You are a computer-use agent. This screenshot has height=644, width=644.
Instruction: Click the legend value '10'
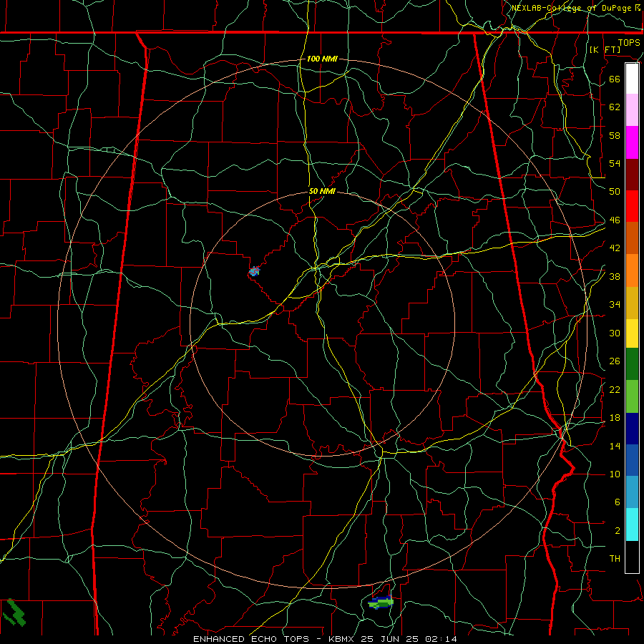tap(615, 474)
